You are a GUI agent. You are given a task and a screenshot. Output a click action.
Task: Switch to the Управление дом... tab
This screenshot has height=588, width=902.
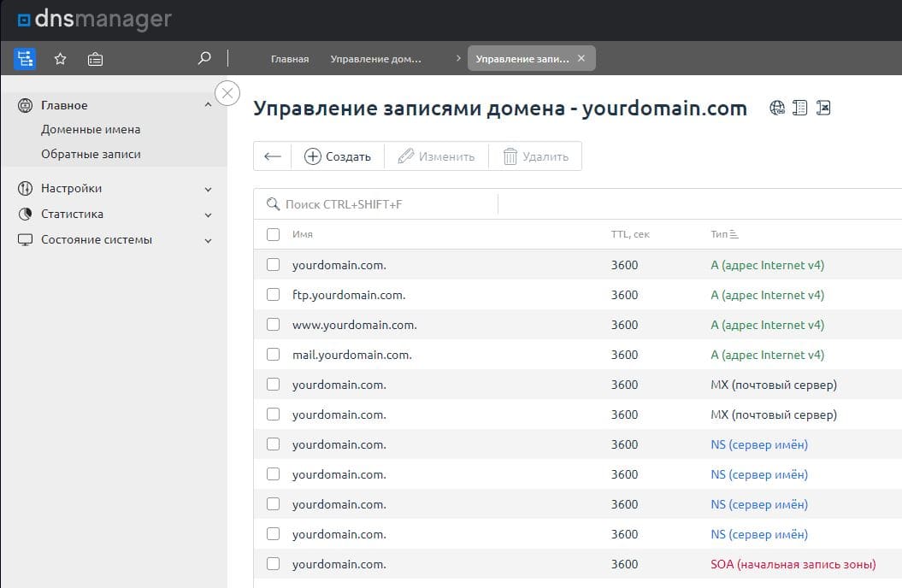pyautogui.click(x=375, y=59)
